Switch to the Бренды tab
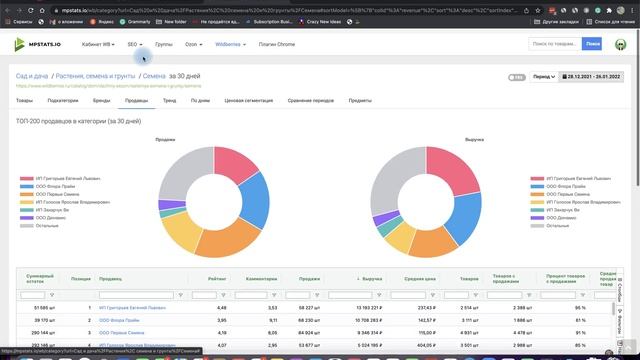Image resolution: width=640 pixels, height=360 pixels. point(101,100)
